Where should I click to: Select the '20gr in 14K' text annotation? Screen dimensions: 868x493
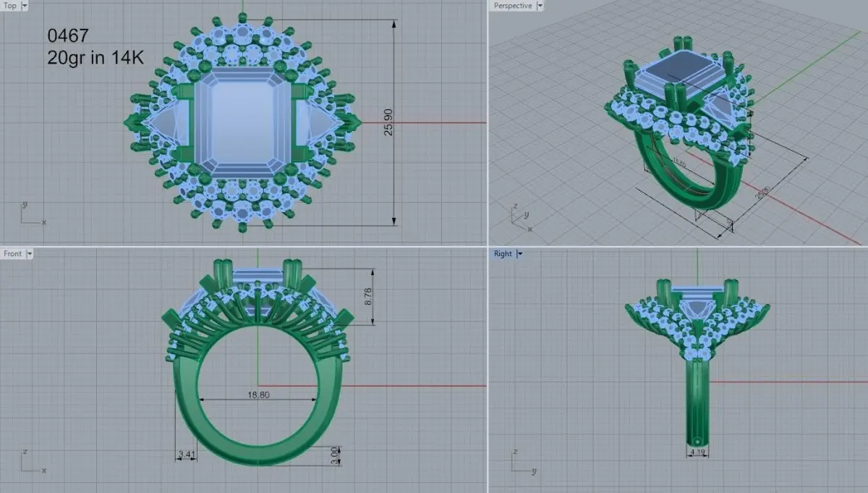pyautogui.click(x=95, y=59)
